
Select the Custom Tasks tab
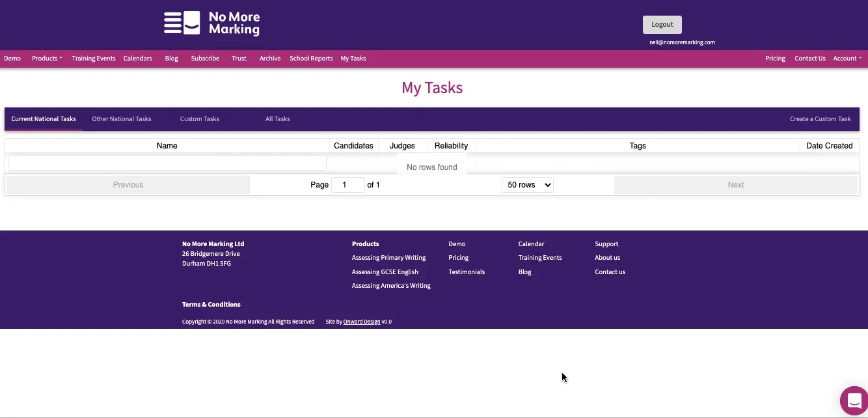coord(200,119)
